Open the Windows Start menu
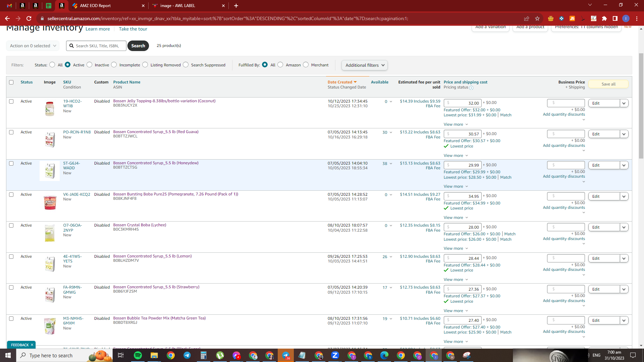The height and width of the screenshot is (362, 644). tap(8, 355)
